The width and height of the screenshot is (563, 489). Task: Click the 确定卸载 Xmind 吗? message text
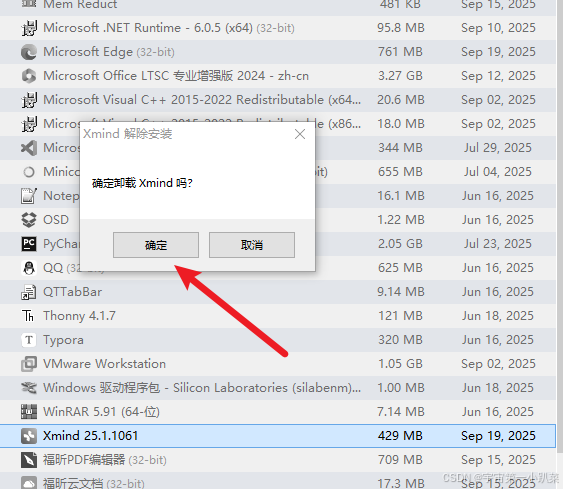click(142, 183)
